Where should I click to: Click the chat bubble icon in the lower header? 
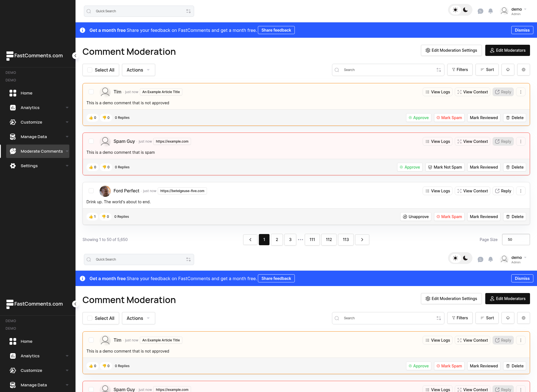481,259
